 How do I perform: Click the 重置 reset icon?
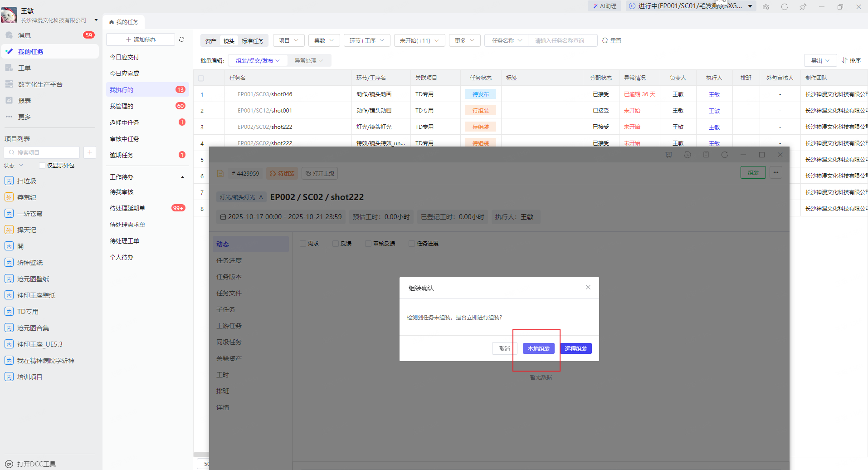click(605, 40)
